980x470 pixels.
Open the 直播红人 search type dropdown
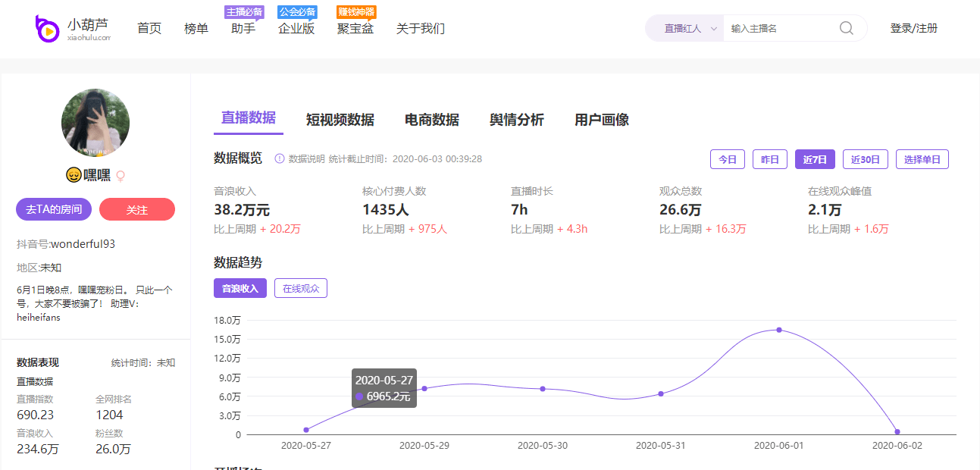[690, 29]
